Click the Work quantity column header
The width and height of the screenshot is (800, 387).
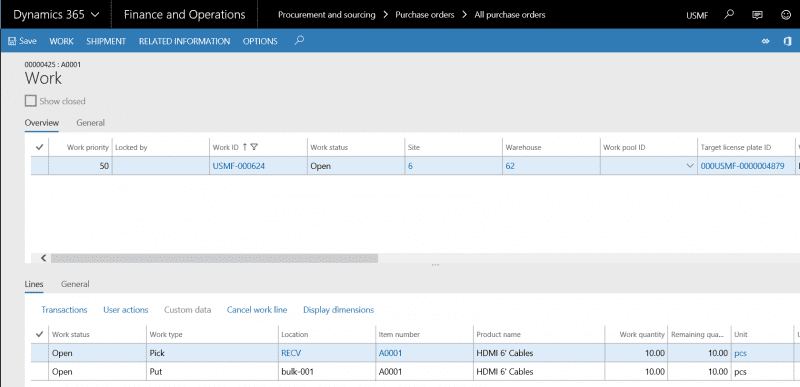(x=642, y=334)
